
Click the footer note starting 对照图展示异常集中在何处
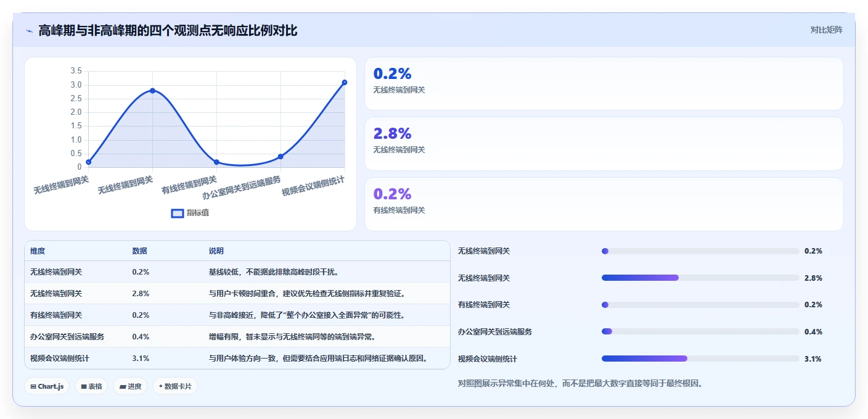(x=580, y=383)
